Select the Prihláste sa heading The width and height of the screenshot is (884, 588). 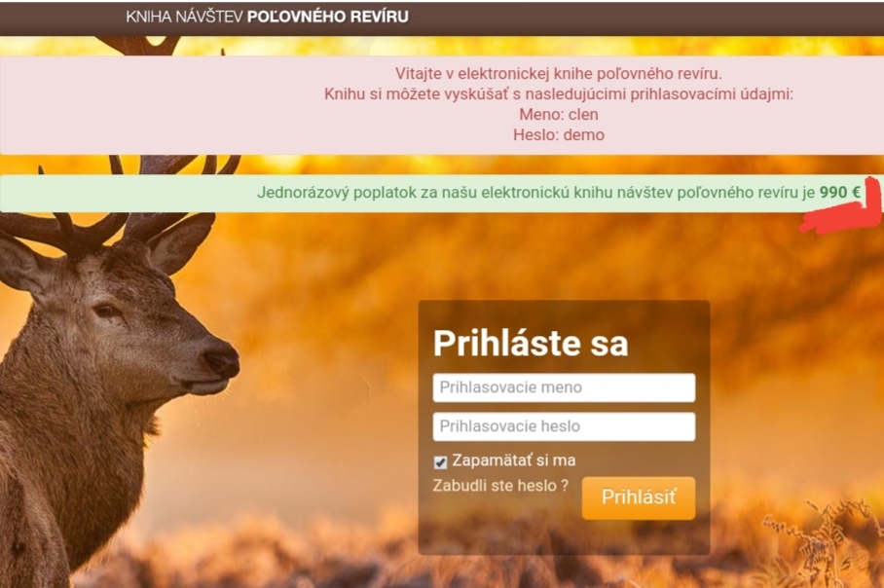pyautogui.click(x=530, y=343)
